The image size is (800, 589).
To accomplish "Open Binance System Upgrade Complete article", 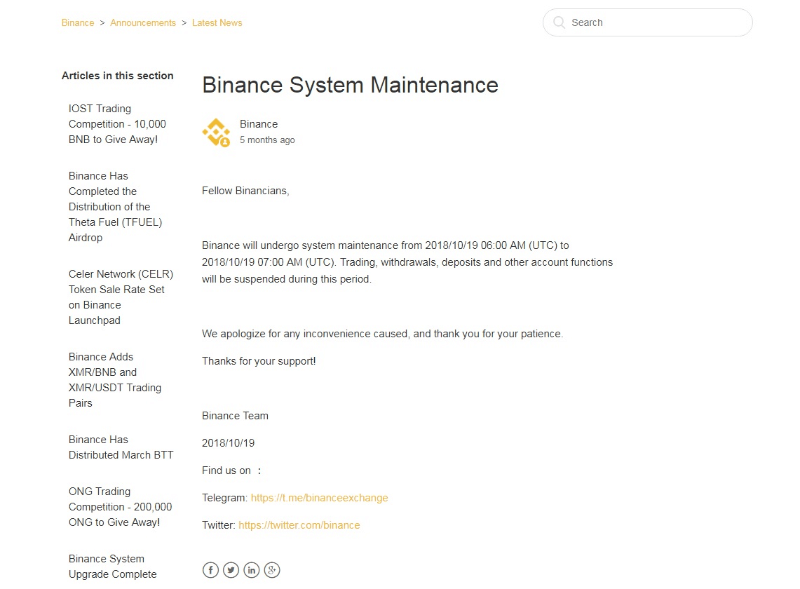I will [112, 566].
